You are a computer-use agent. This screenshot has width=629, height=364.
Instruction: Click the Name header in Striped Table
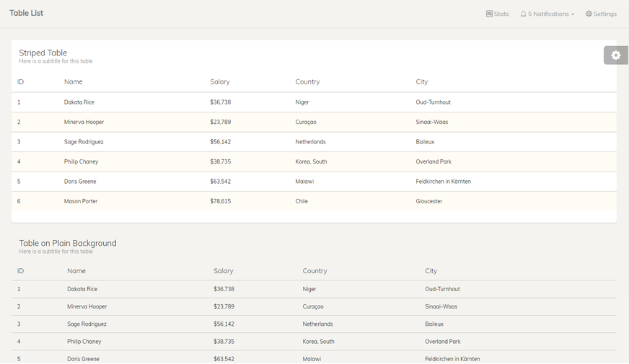(74, 81)
